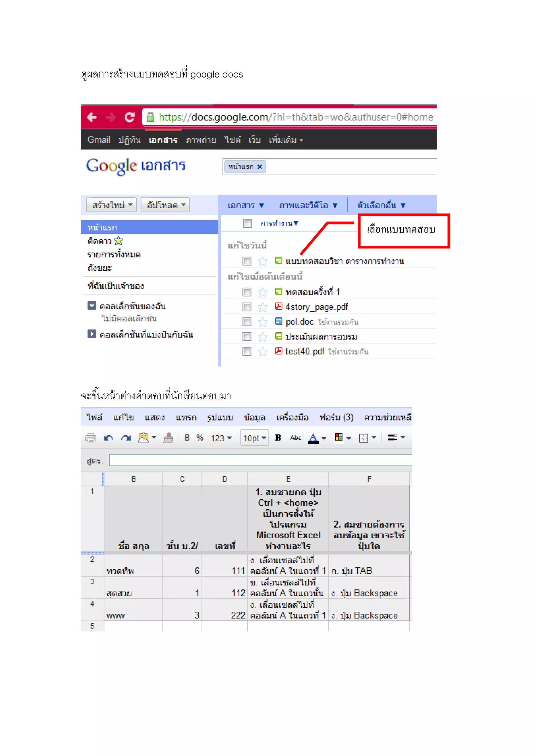
Task: Toggle bold formatting button
Action: pos(278,438)
